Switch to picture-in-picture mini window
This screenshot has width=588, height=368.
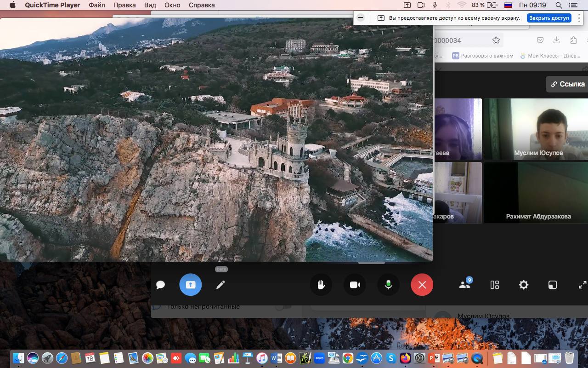(553, 285)
